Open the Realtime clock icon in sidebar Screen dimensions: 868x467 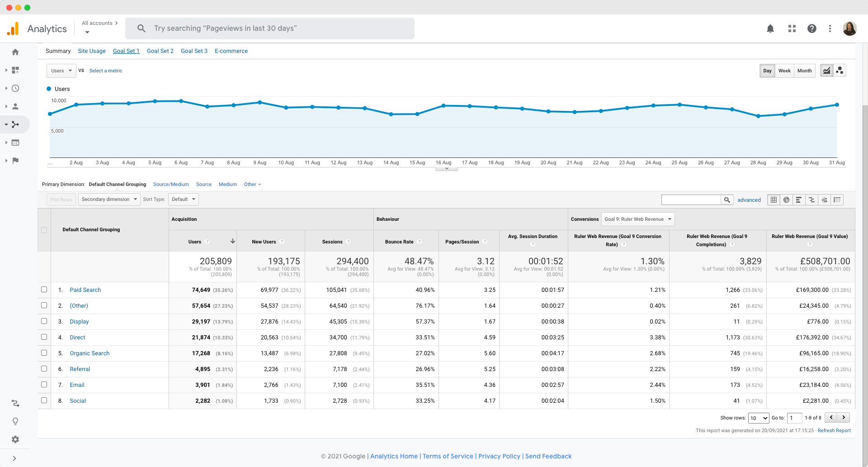pyautogui.click(x=15, y=88)
